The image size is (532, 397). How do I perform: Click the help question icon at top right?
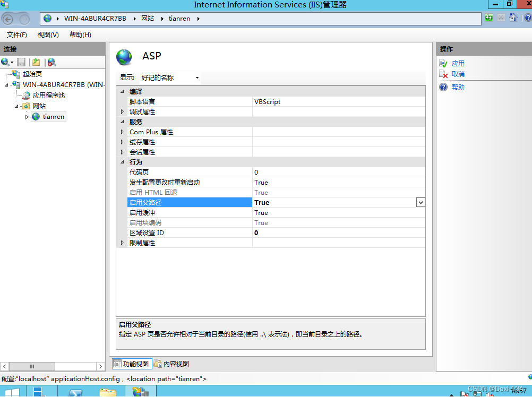click(528, 18)
